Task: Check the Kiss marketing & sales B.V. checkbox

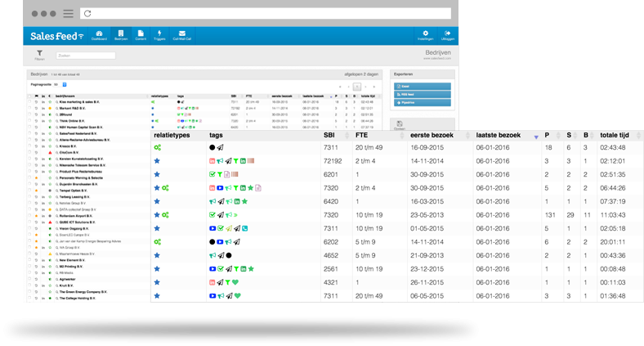Action: [x=29, y=102]
